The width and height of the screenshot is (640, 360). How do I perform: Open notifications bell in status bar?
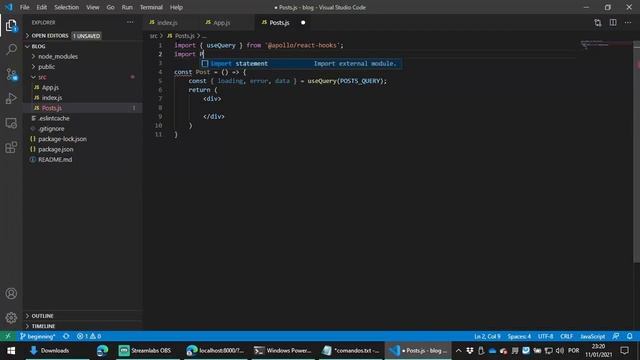tap(630, 336)
